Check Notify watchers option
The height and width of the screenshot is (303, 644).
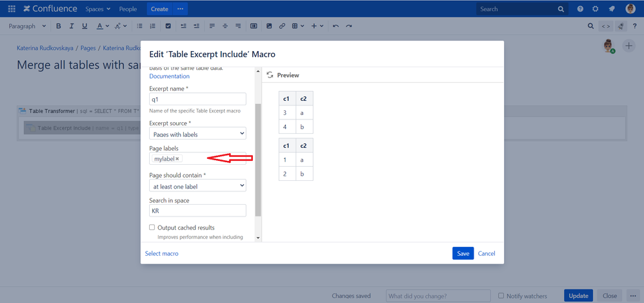coord(501,296)
